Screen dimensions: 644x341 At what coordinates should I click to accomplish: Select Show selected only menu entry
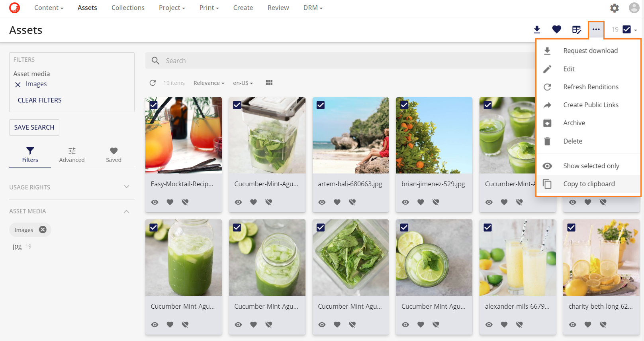[x=589, y=166]
